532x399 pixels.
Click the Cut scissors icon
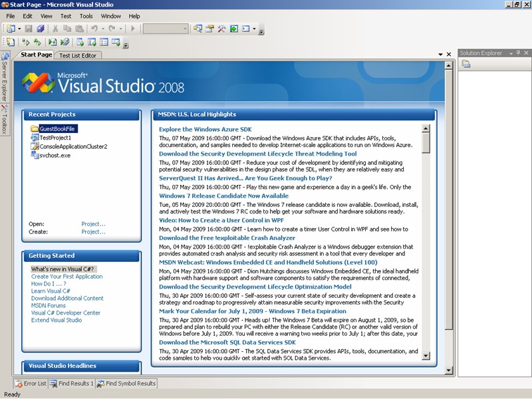[x=55, y=29]
